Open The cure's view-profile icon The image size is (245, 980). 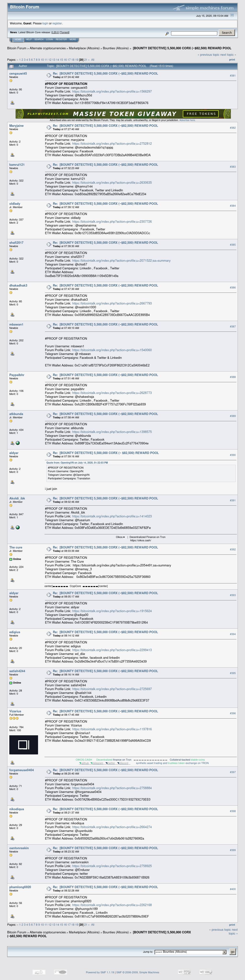click(12, 580)
